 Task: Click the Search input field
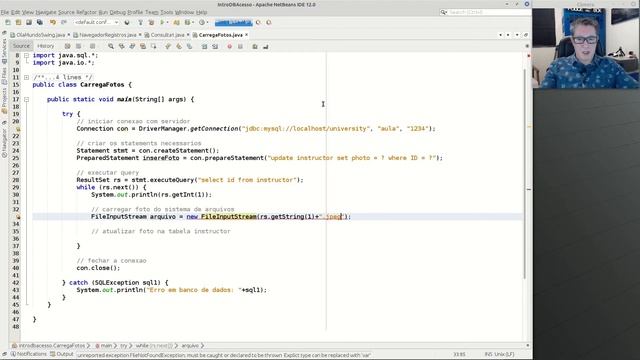pyautogui.click(x=486, y=12)
